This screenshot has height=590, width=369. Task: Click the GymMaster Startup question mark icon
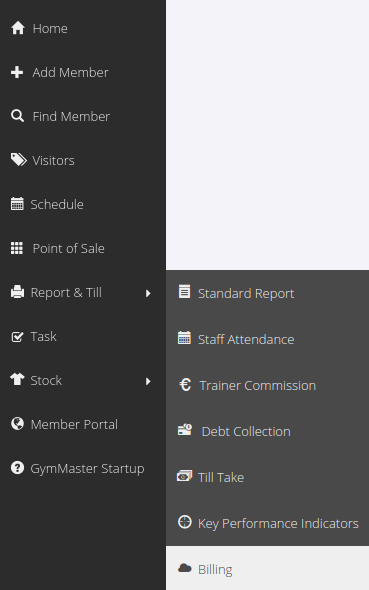17,468
